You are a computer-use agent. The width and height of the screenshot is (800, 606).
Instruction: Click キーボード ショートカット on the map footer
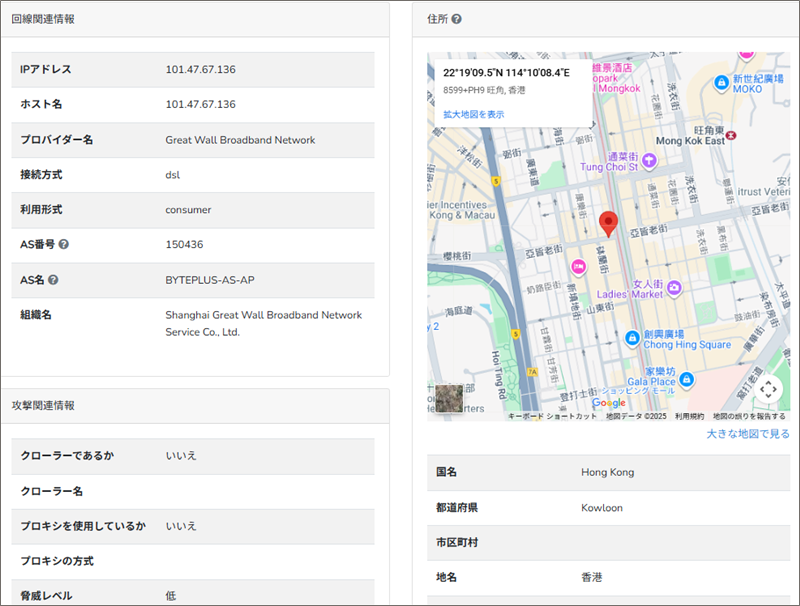click(552, 416)
